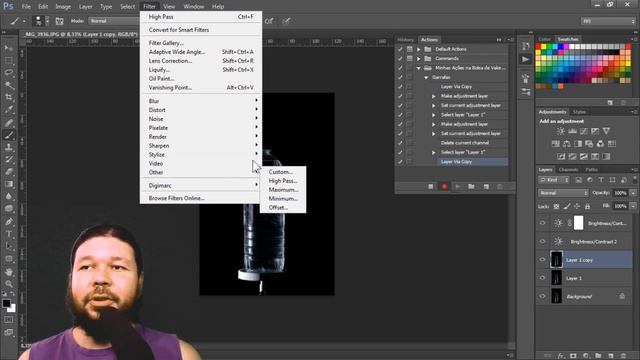
Task: Select the Clone Stamp tool
Action: pos(9,147)
